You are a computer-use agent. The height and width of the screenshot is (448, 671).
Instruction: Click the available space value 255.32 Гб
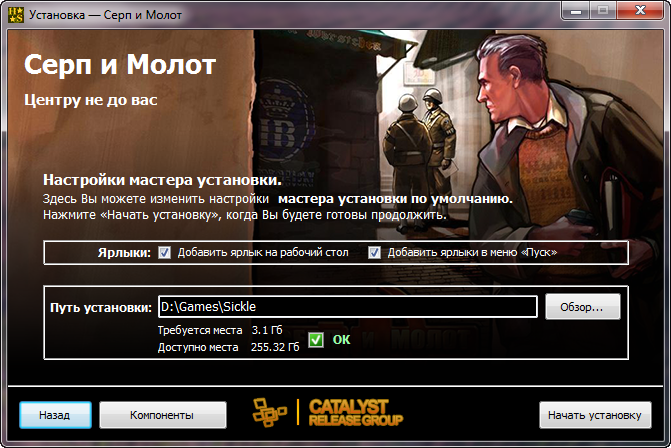[x=275, y=347]
